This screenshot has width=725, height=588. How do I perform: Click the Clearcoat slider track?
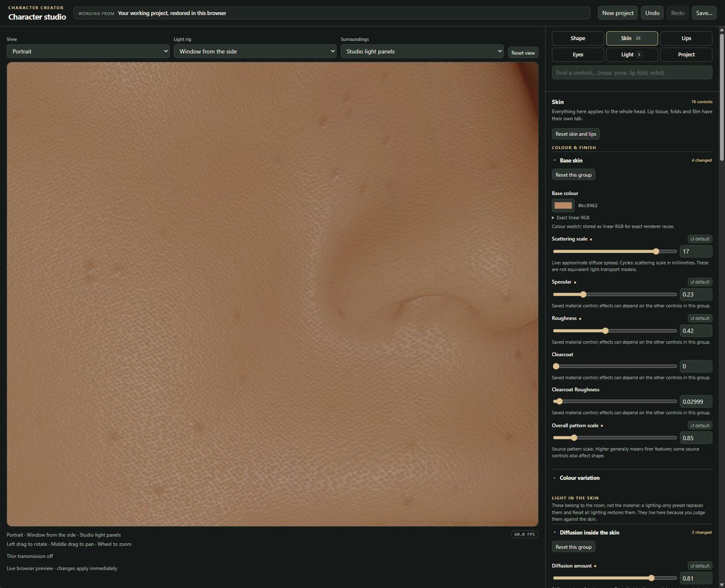click(x=614, y=366)
